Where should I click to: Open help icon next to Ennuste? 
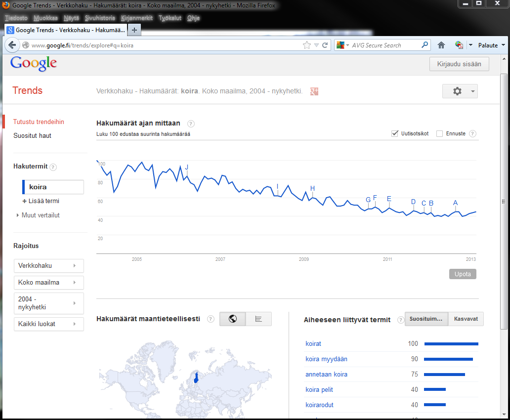pos(472,134)
